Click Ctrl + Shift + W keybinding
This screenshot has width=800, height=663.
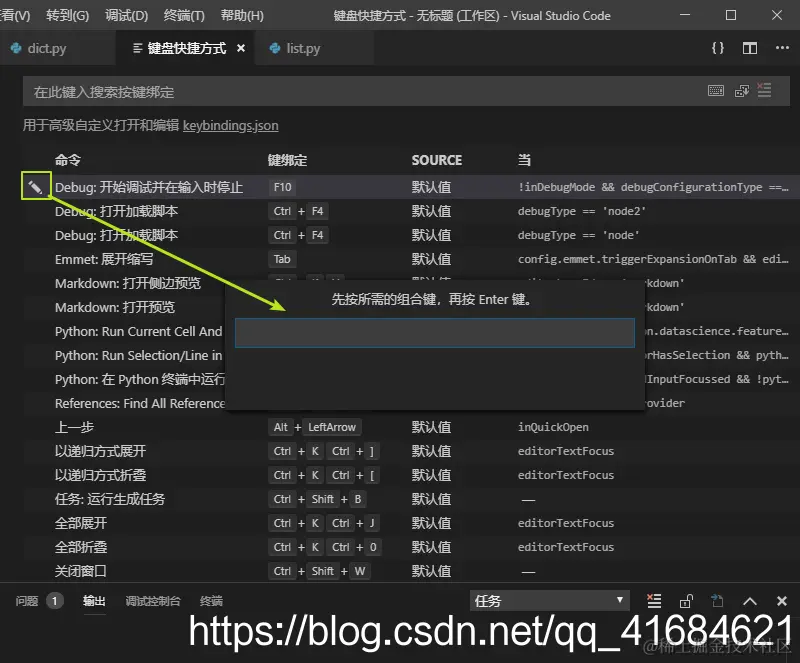[319, 571]
